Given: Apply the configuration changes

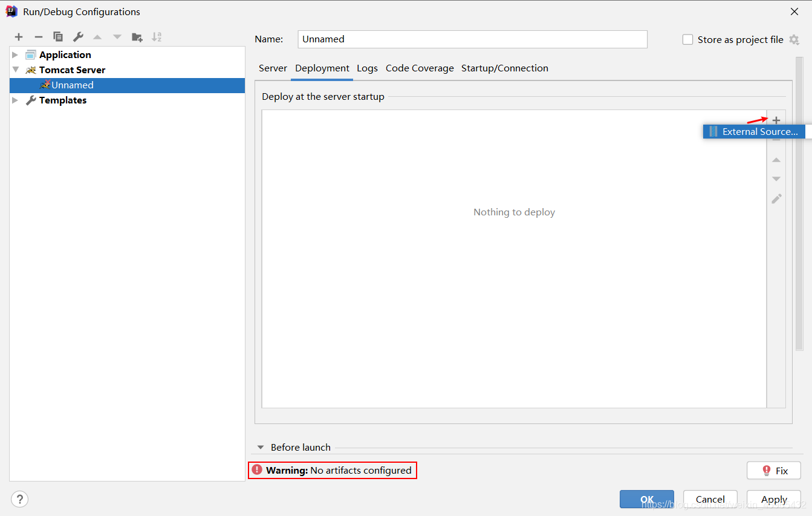Looking at the screenshot, I should point(773,499).
